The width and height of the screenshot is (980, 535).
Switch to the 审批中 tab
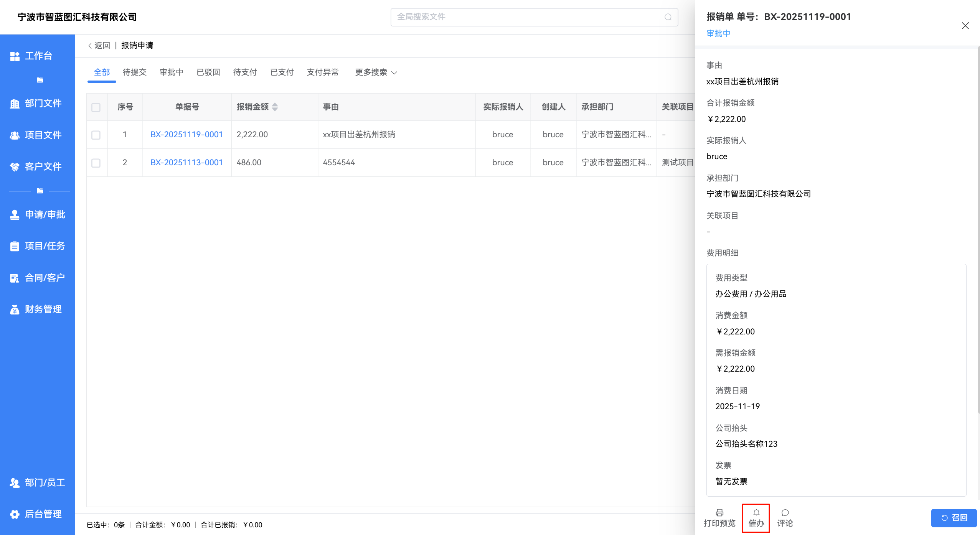pyautogui.click(x=171, y=72)
